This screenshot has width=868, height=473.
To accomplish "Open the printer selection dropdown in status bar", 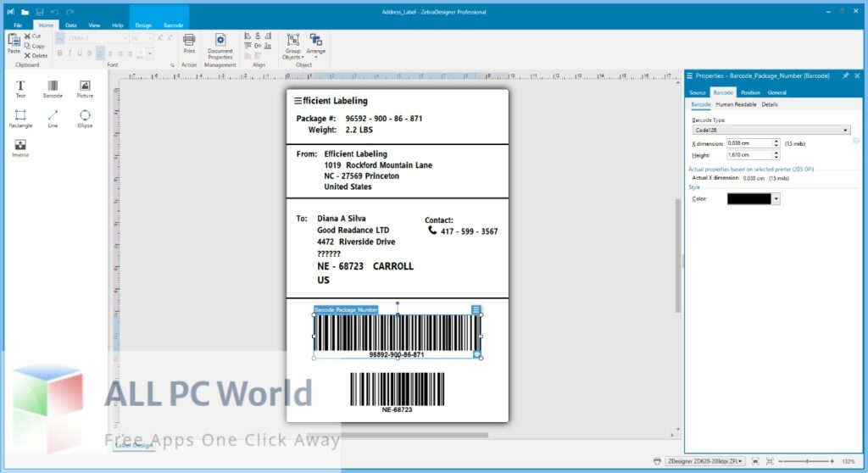I will [x=741, y=461].
